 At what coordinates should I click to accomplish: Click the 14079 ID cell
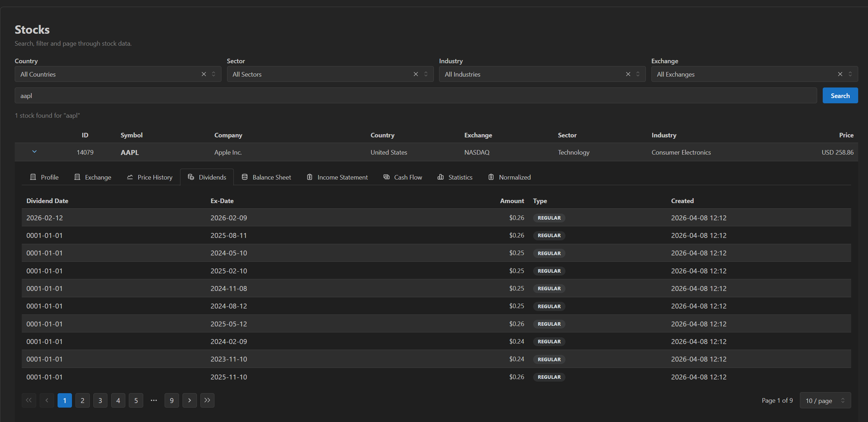pos(85,152)
